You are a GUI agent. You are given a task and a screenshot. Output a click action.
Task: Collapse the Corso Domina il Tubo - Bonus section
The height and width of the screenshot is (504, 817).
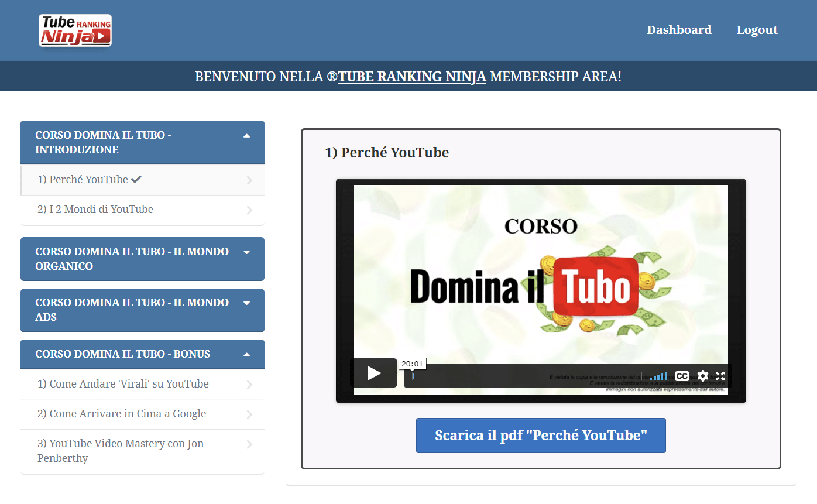[x=142, y=354]
